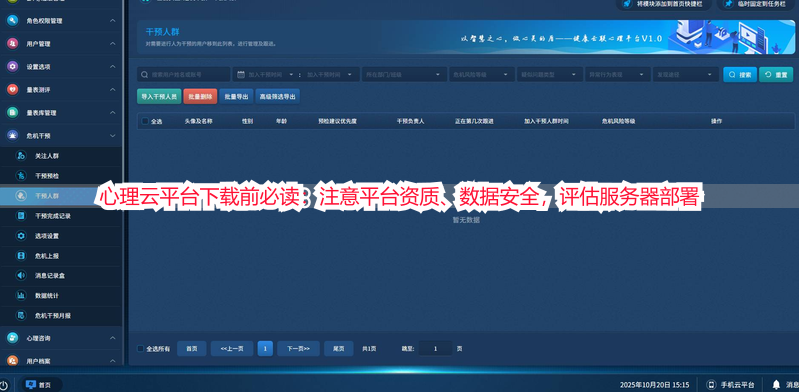Click the taskbar date 2025年10月20日 15:15
Image resolution: width=799 pixels, height=392 pixels.
[654, 385]
